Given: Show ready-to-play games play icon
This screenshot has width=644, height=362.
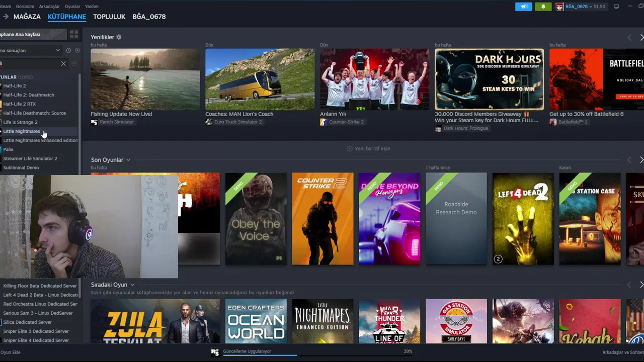Looking at the screenshot, I should 77,50.
